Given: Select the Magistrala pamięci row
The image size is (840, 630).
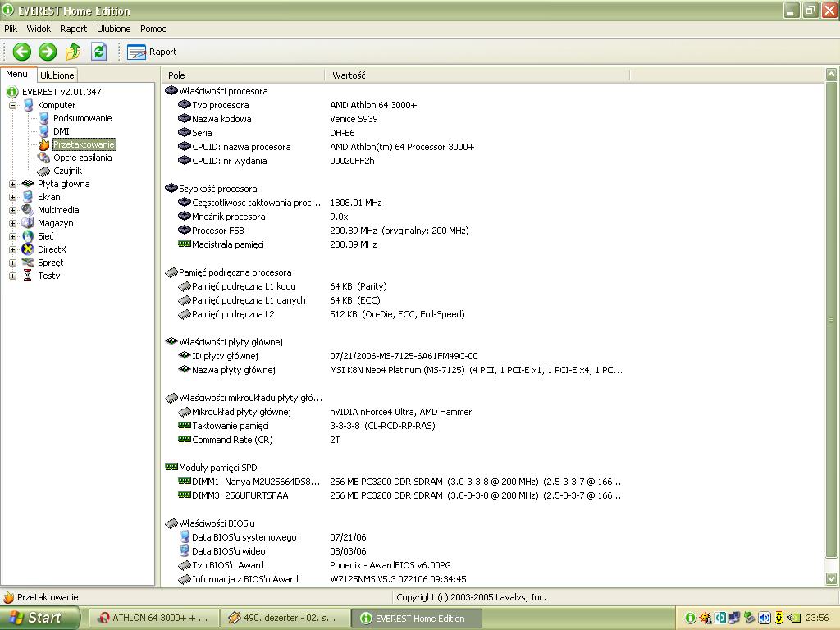Looking at the screenshot, I should (x=395, y=244).
